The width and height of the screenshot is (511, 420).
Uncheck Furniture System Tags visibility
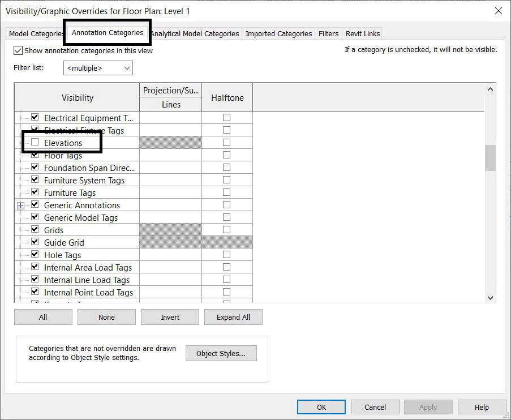point(35,179)
